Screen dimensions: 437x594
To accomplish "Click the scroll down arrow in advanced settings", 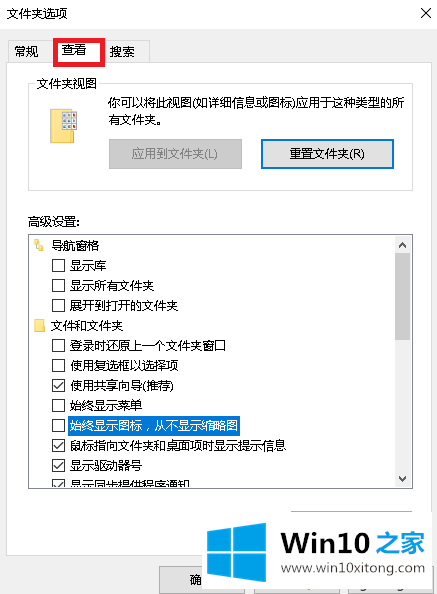I will click(x=403, y=479).
